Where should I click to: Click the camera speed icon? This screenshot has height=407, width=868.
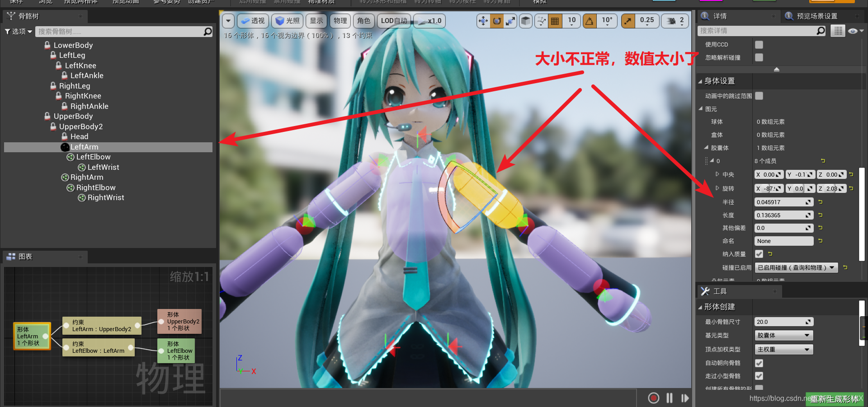coord(671,21)
